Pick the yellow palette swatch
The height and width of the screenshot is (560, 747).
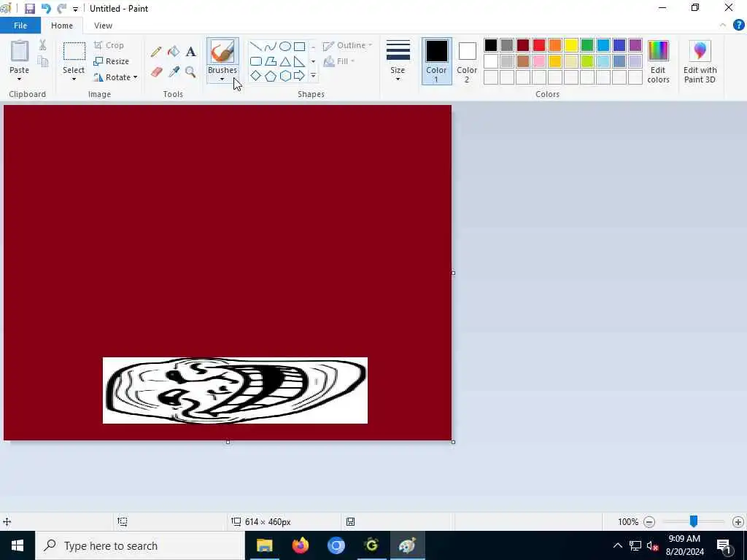tap(571, 45)
